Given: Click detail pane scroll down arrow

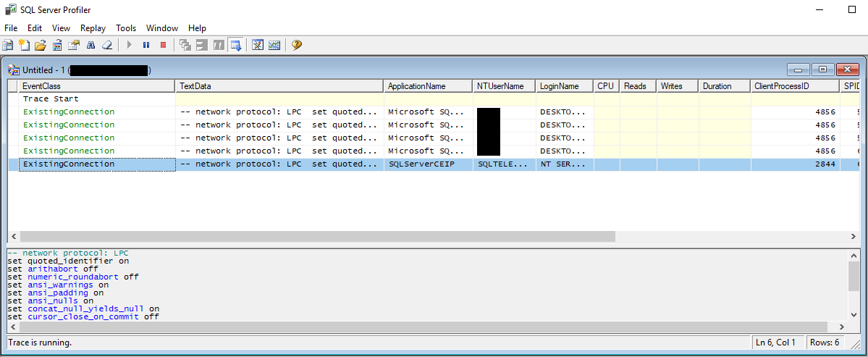Looking at the screenshot, I should pyautogui.click(x=854, y=314).
